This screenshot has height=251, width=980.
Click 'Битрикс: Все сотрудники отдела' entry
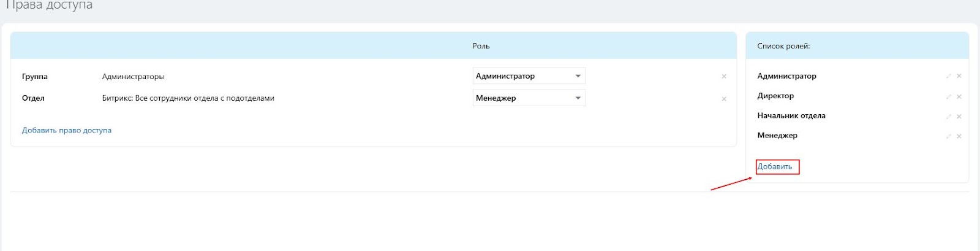point(188,98)
